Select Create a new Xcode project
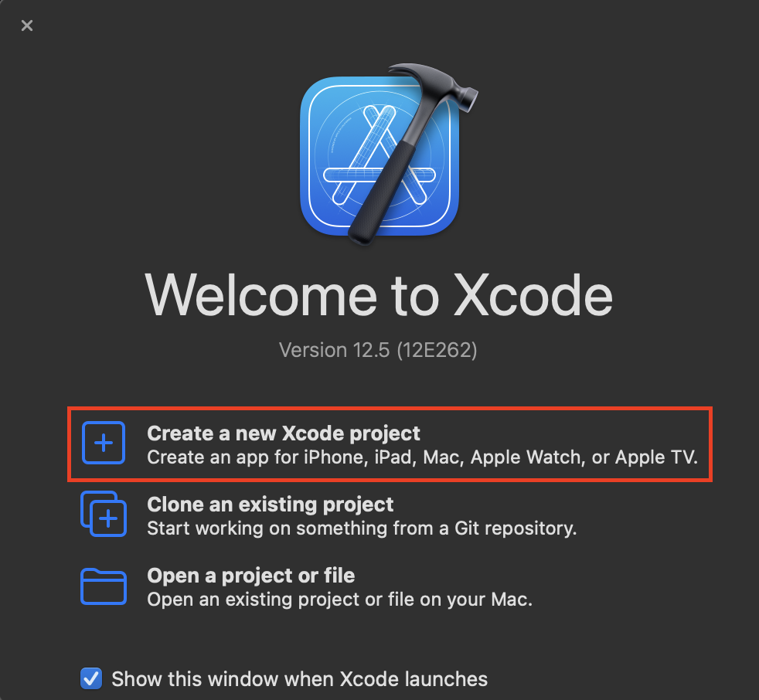Screen dimensions: 759x700 pyautogui.click(x=390, y=444)
